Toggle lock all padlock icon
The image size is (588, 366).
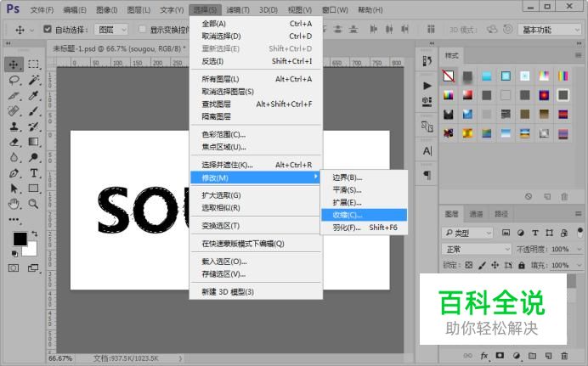click(x=522, y=265)
